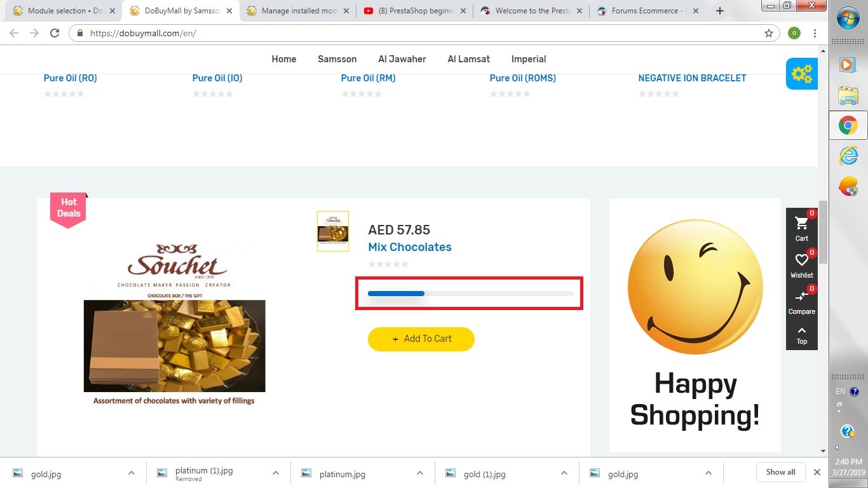Open the Al Lamsat menu item
The height and width of the screenshot is (488, 868).
[x=469, y=59]
